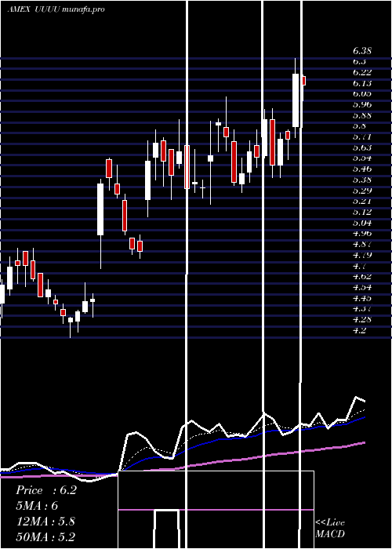Click the 5.54 price axis label
This screenshot has height=549, width=392.
(x=362, y=158)
